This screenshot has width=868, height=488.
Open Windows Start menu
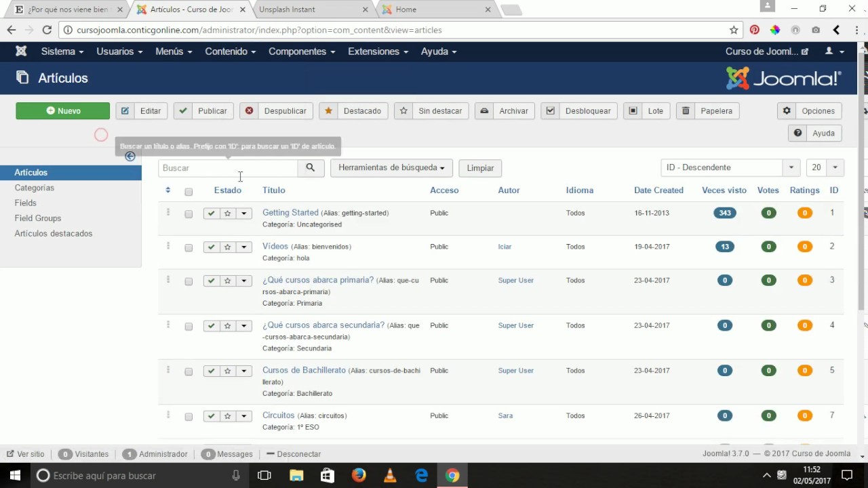click(15, 475)
